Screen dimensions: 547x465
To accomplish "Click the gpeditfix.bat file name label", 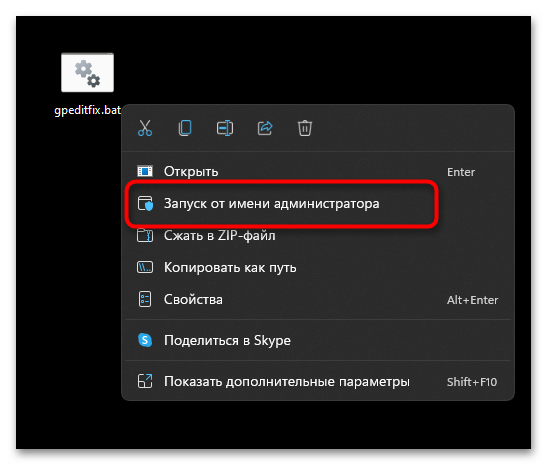I will [x=88, y=110].
